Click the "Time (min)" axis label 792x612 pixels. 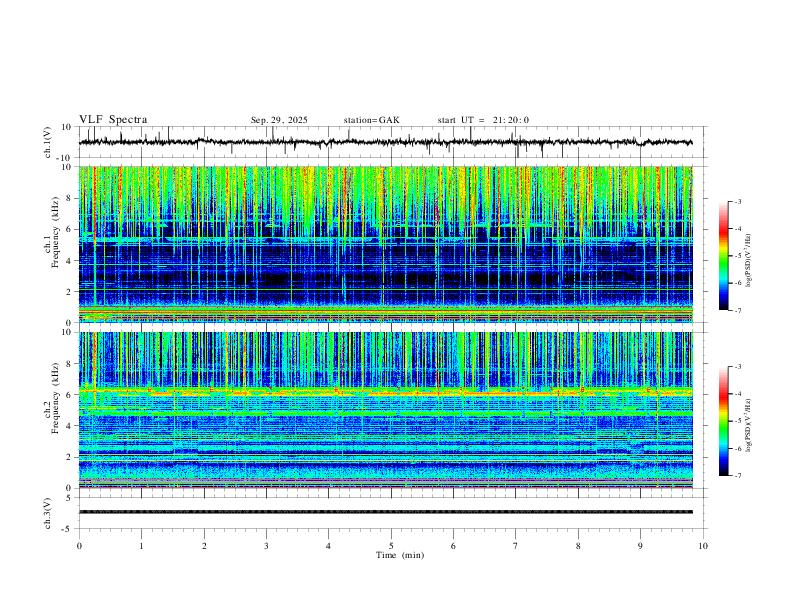point(400,555)
